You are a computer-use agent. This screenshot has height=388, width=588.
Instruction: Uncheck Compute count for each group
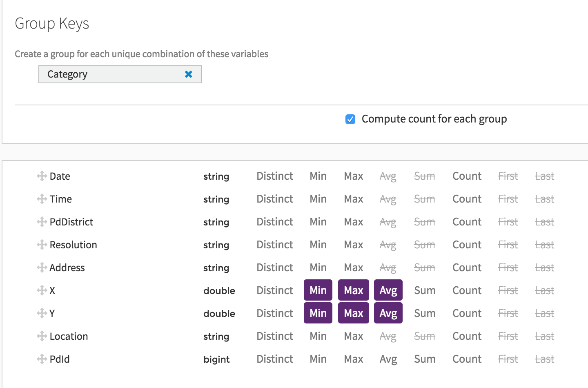350,119
